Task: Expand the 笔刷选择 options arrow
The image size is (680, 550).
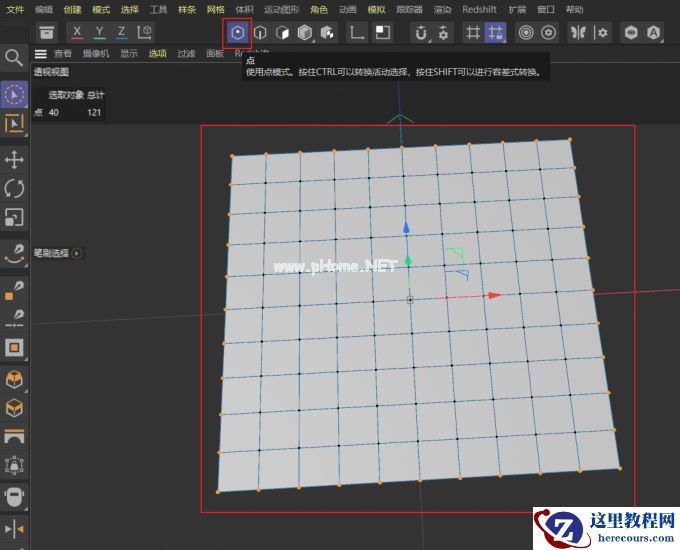Action: pos(78,254)
